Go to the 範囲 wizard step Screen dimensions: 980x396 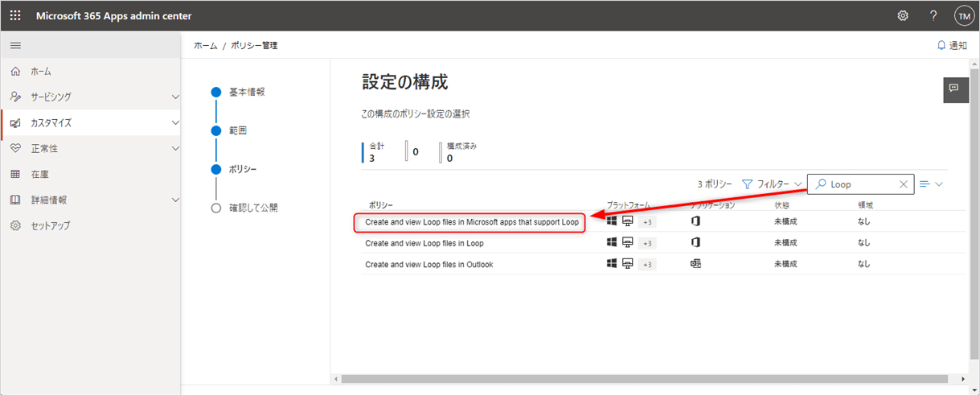pos(238,130)
